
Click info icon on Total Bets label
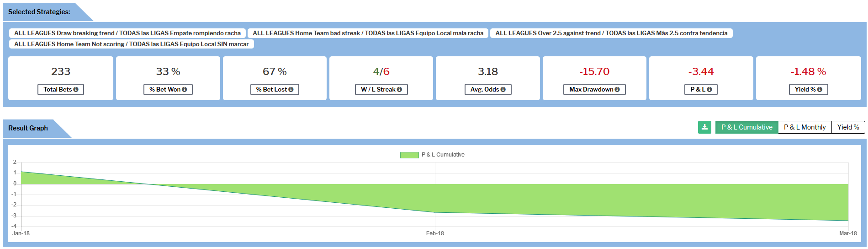[x=76, y=90]
